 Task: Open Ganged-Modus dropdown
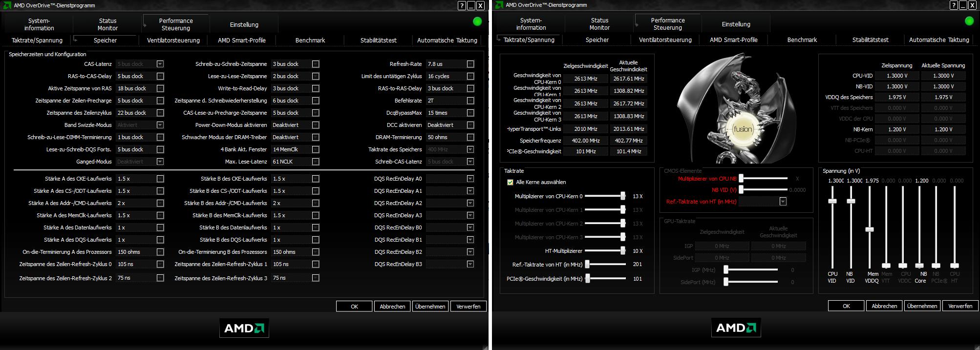(x=160, y=162)
